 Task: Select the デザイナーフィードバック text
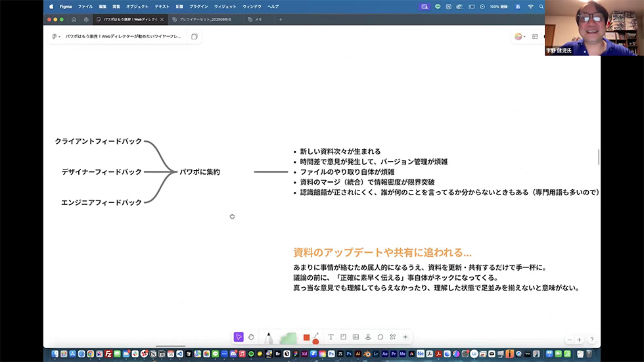click(x=101, y=172)
